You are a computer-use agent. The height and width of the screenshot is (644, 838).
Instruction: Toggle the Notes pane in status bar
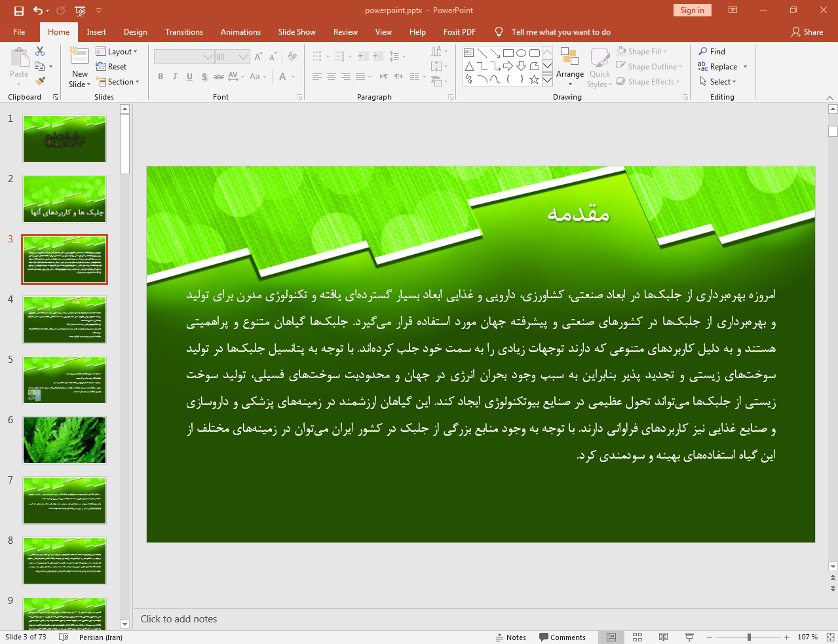click(x=511, y=637)
